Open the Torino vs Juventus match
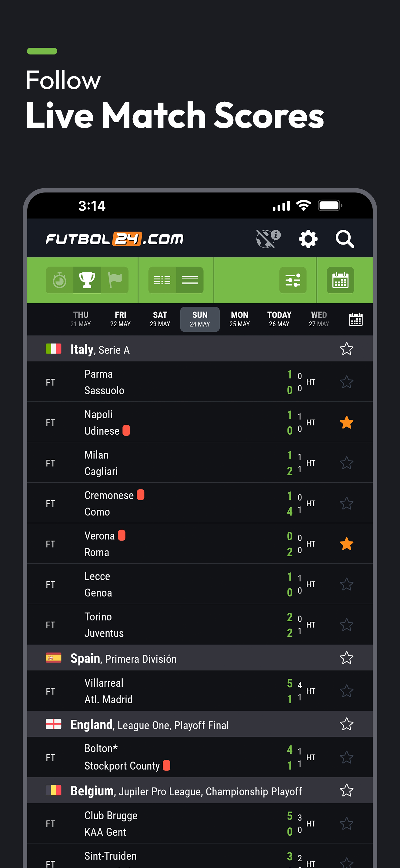The width and height of the screenshot is (400, 868). pos(200,624)
